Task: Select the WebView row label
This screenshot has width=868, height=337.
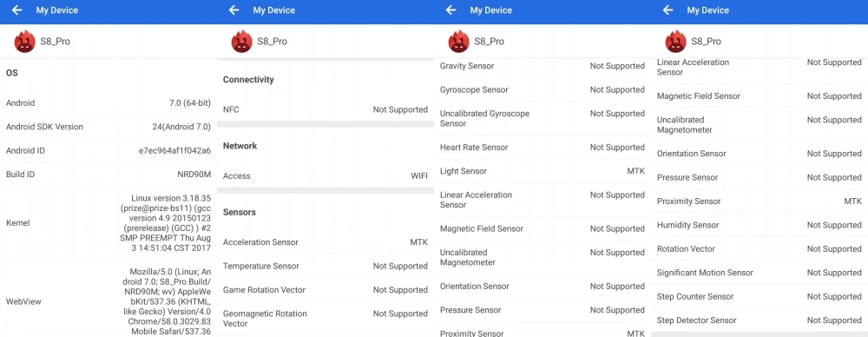Action: [23, 301]
